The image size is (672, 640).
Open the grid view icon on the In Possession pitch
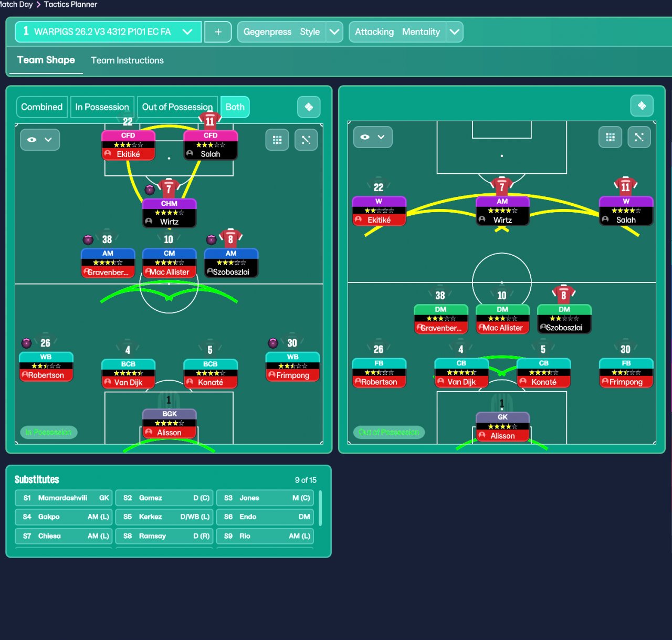coord(277,140)
